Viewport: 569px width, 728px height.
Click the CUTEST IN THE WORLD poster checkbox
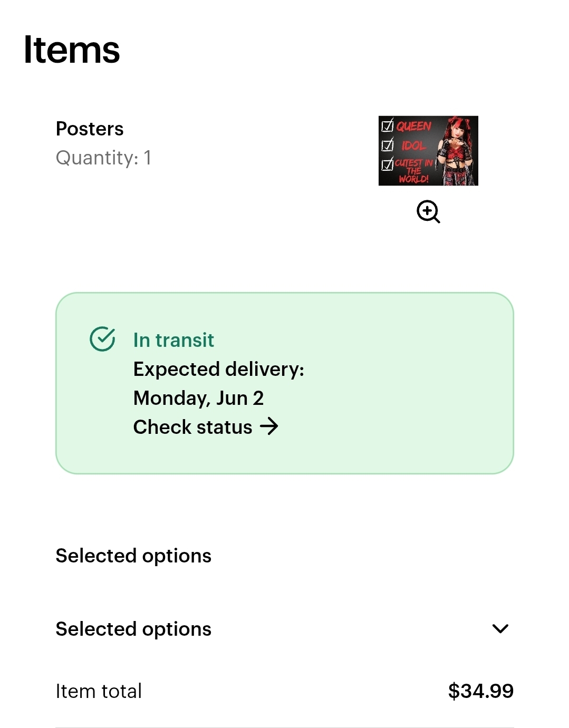pos(388,164)
